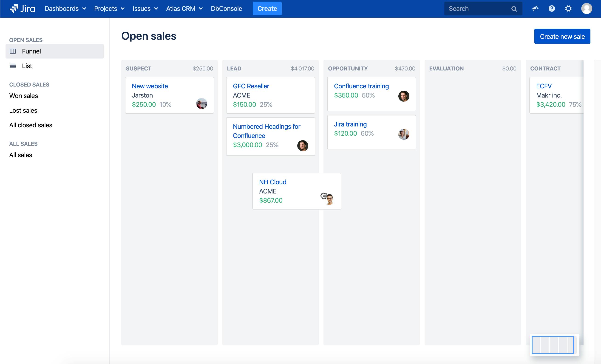Open the feedback megaphone icon
Screen dimensions: 601x364
pos(535,8)
